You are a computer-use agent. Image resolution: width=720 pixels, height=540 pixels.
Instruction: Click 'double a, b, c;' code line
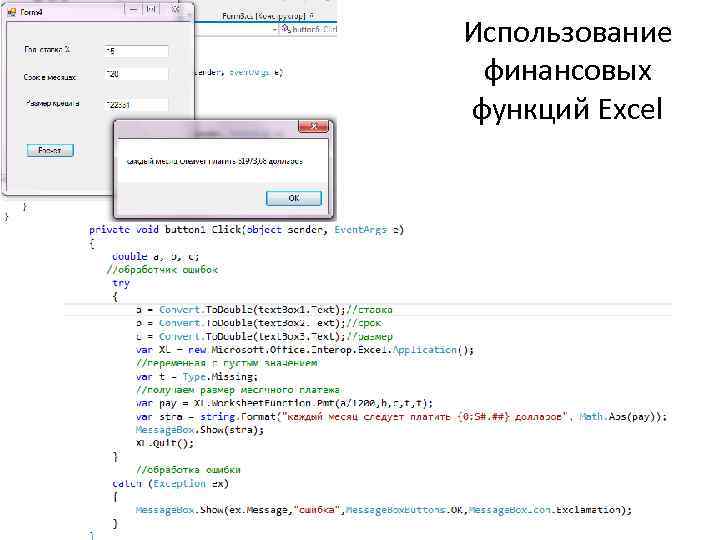[x=155, y=256]
